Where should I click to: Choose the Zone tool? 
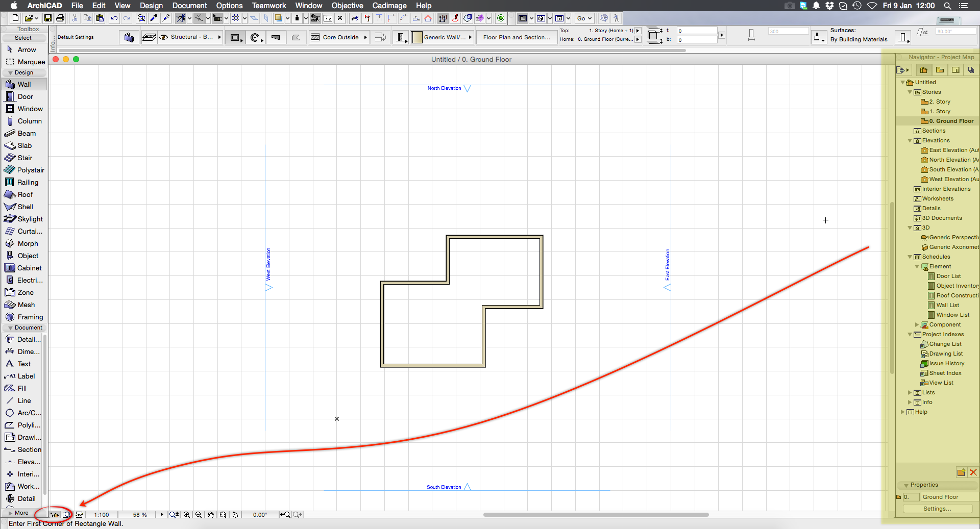pos(24,292)
